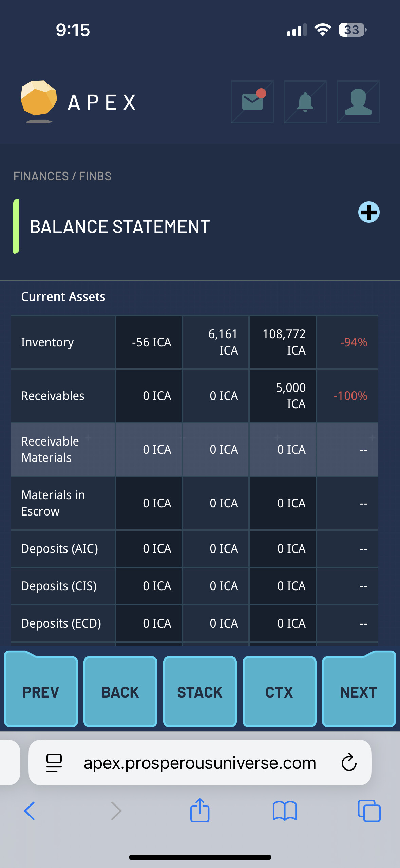Open the mail messages icon
Viewport: 400px width, 868px height.
tap(252, 102)
